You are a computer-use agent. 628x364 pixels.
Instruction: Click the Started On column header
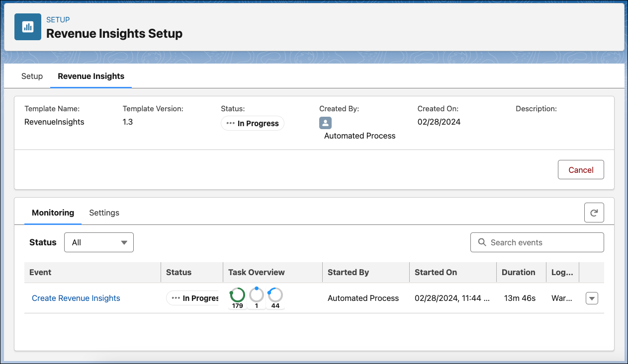(x=452, y=272)
